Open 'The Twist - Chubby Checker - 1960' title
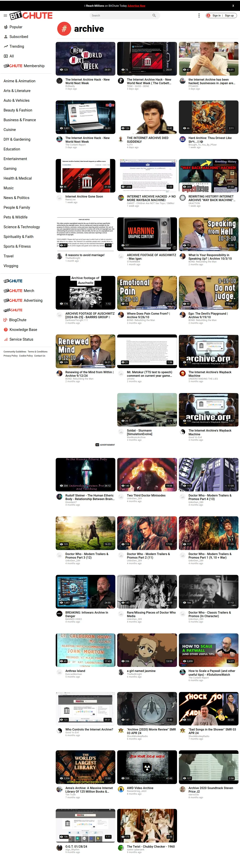The height and width of the screenshot is (868, 240). [151, 846]
